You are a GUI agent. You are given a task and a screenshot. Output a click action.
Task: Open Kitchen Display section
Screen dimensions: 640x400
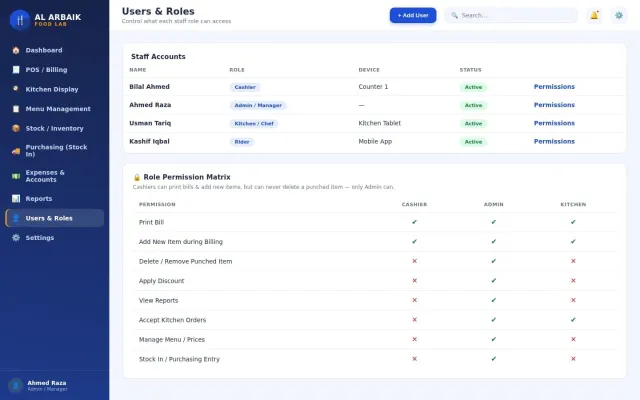pyautogui.click(x=55, y=89)
